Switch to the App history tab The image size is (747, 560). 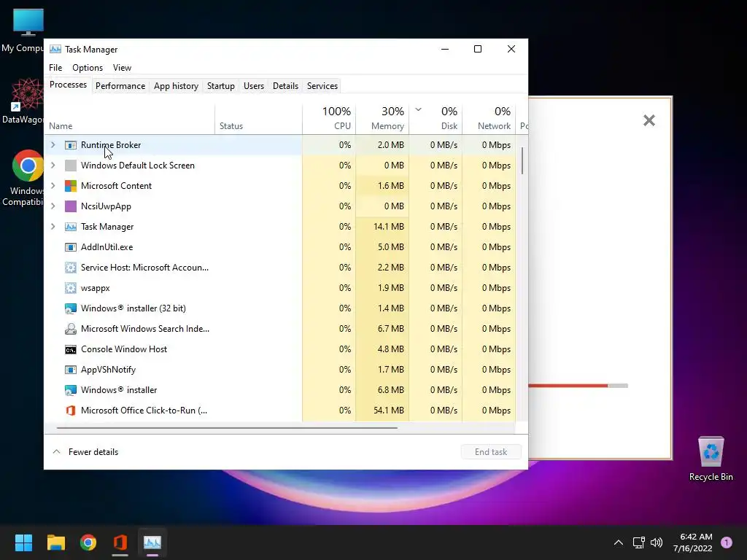tap(176, 86)
